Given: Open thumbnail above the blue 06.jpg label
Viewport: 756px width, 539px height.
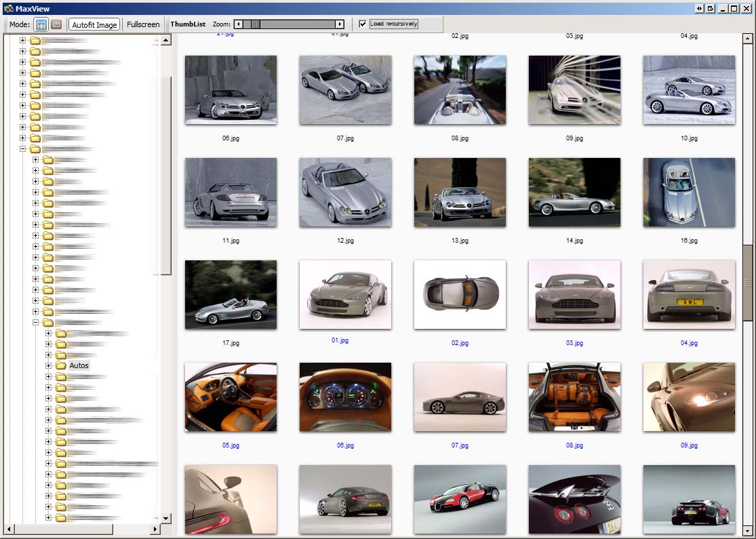Looking at the screenshot, I should coord(345,397).
